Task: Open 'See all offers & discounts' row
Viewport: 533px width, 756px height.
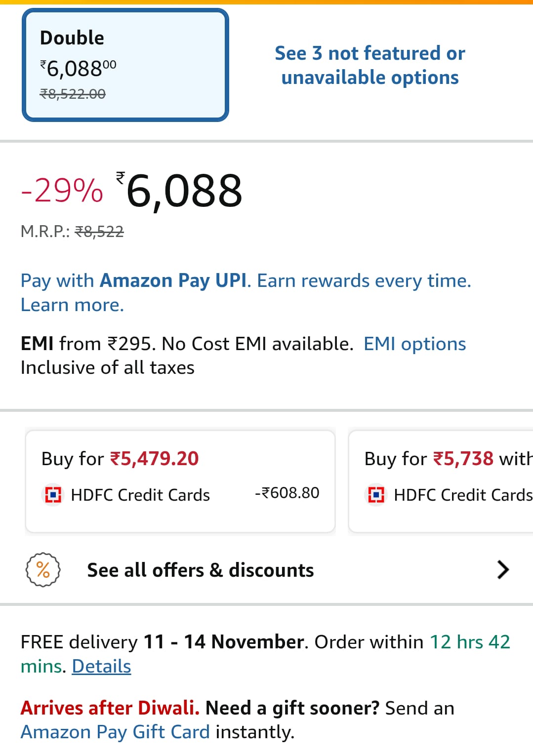Action: (200, 570)
